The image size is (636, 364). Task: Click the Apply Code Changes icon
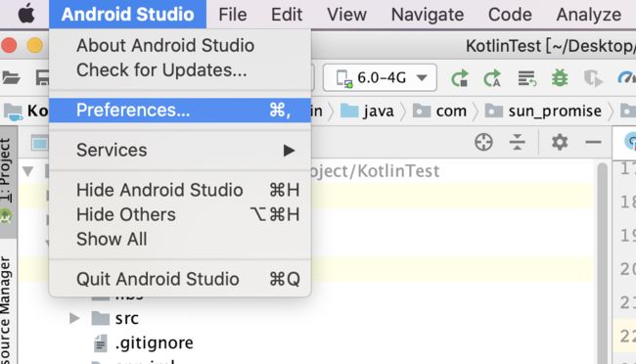coord(492,78)
